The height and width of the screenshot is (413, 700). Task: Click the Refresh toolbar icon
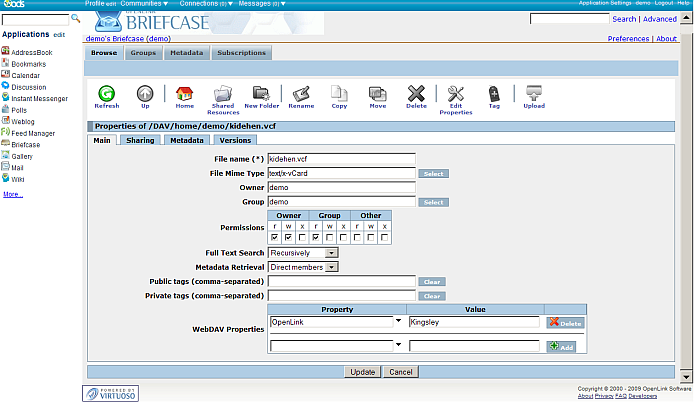tap(106, 93)
